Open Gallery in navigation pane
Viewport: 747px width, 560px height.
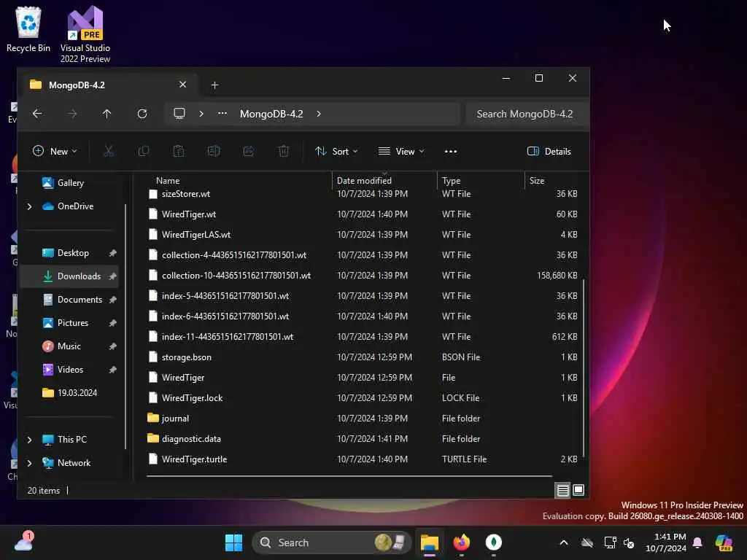(x=71, y=183)
